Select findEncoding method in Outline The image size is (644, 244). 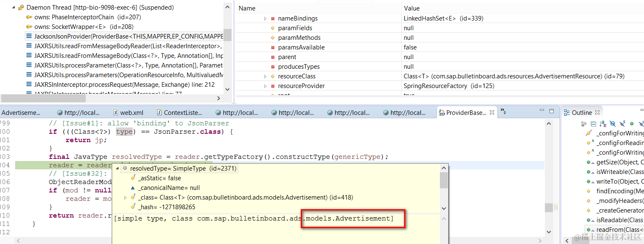615,191
